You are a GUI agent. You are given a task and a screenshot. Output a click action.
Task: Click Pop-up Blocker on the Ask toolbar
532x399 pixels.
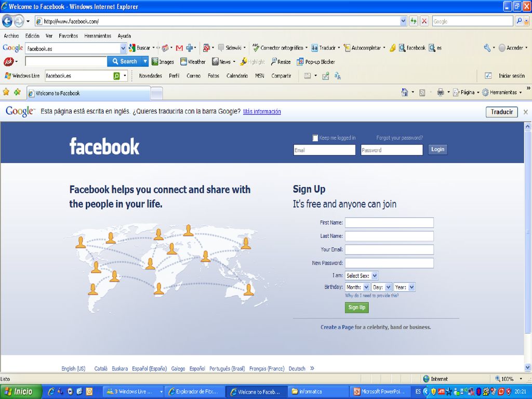[316, 62]
